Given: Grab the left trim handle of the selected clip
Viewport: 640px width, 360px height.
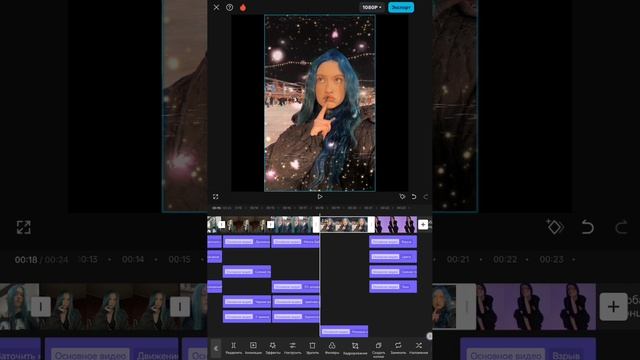Looking at the screenshot, I should click(316, 225).
